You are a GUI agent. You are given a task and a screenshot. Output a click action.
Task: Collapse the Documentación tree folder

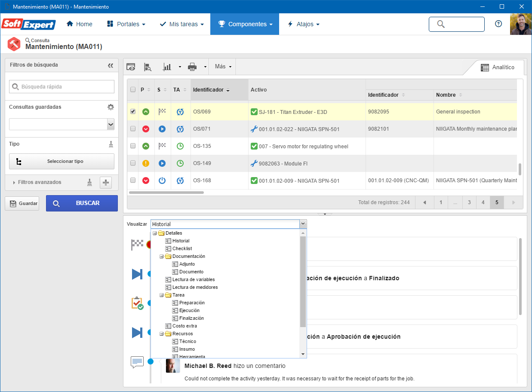(162, 256)
